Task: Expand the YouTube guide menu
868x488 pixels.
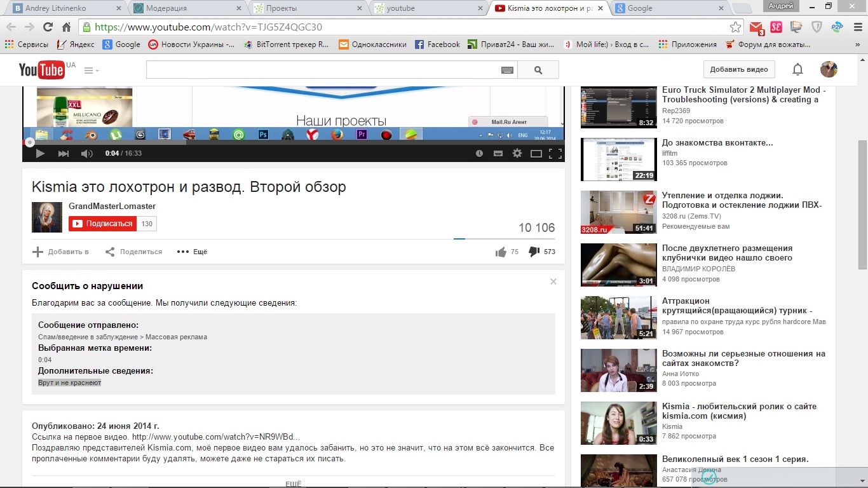Action: coord(92,71)
